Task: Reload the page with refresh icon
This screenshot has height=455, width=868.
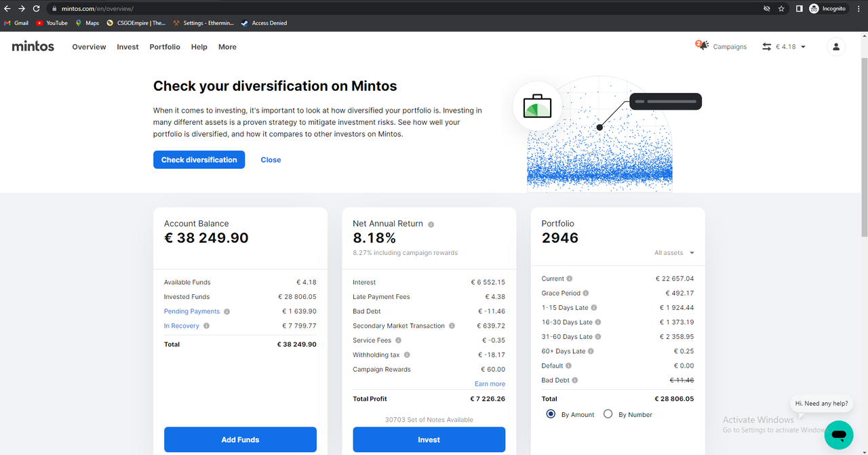Action: pyautogui.click(x=37, y=9)
